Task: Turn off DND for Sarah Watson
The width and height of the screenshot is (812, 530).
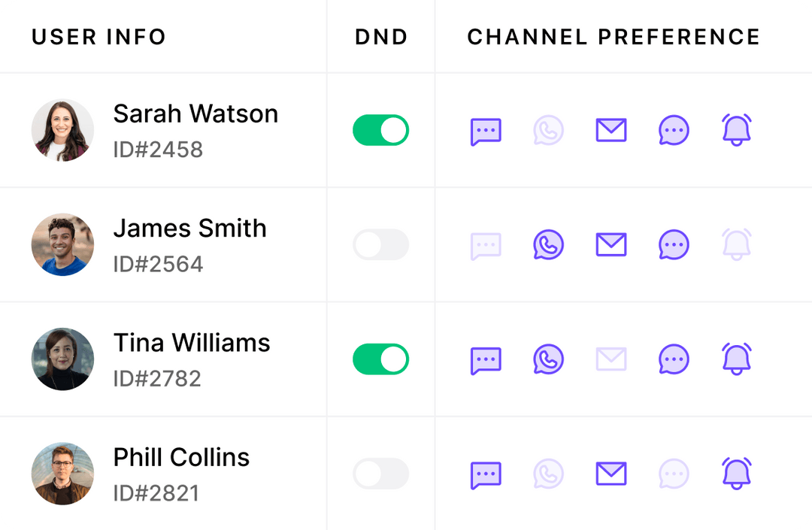Action: (x=380, y=130)
